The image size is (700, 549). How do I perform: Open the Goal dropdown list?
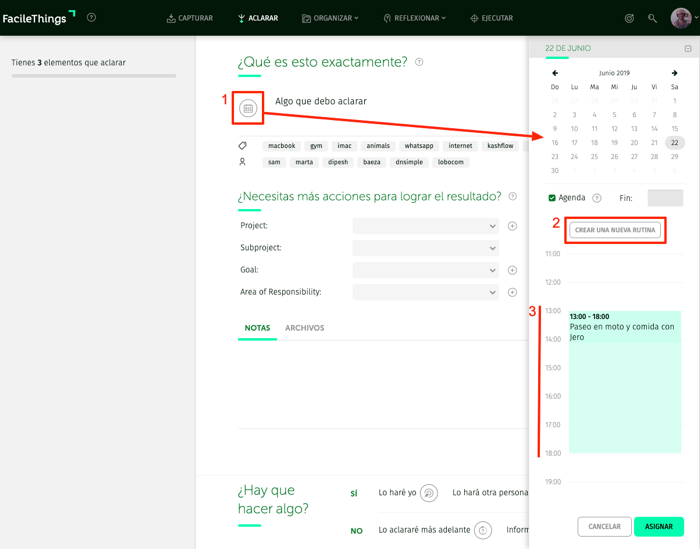pyautogui.click(x=425, y=270)
